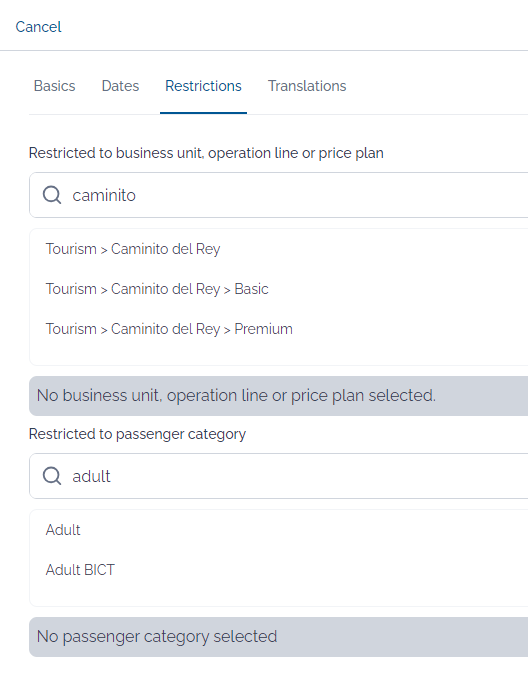Screen dimensions: 528x694
Task: Click the 'Restricted to business unit' label
Action: [206, 153]
